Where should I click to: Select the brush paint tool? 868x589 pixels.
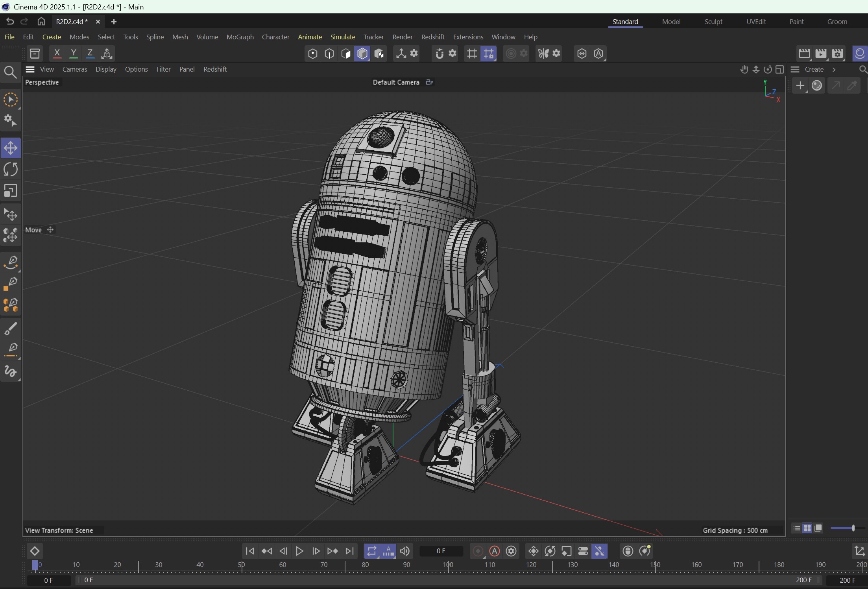pyautogui.click(x=11, y=329)
